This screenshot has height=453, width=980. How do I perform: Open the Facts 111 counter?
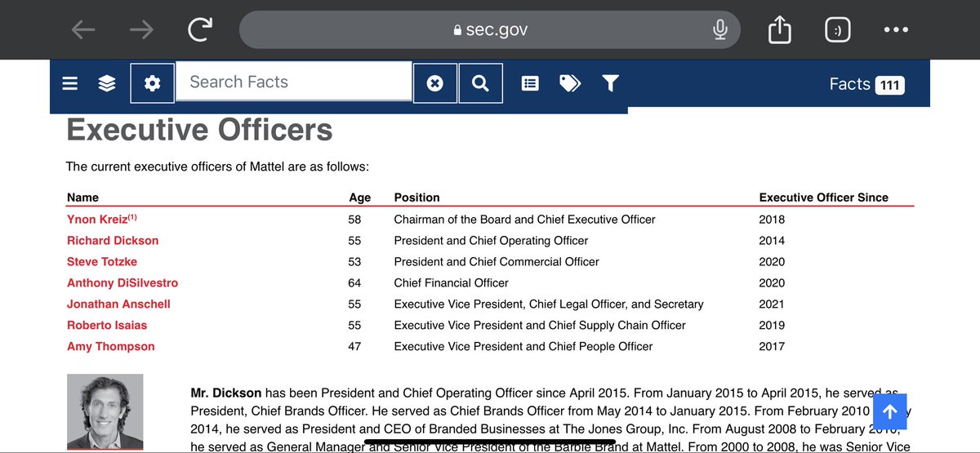(866, 84)
